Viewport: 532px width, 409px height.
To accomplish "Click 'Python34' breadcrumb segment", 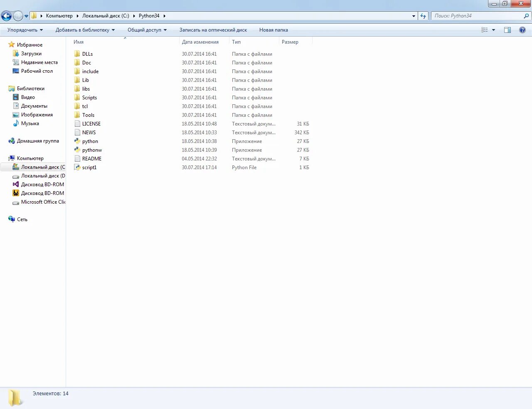I will click(x=149, y=16).
